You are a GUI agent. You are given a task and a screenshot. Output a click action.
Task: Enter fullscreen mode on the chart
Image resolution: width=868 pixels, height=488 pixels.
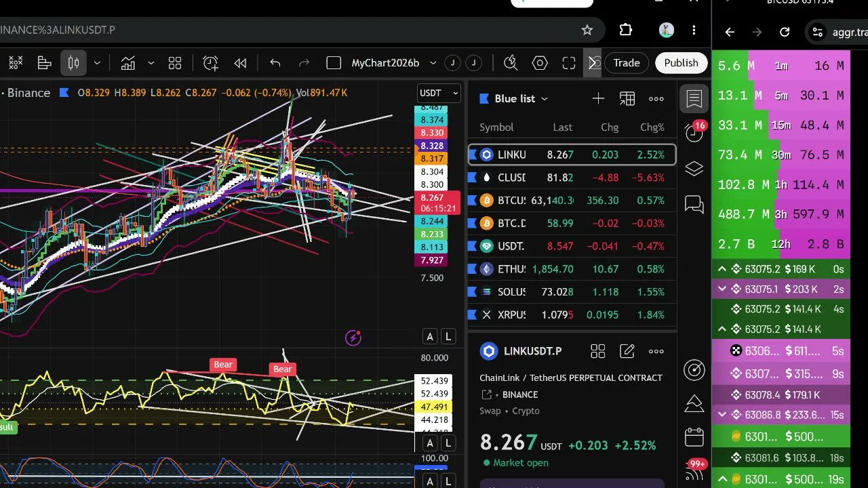(x=569, y=63)
